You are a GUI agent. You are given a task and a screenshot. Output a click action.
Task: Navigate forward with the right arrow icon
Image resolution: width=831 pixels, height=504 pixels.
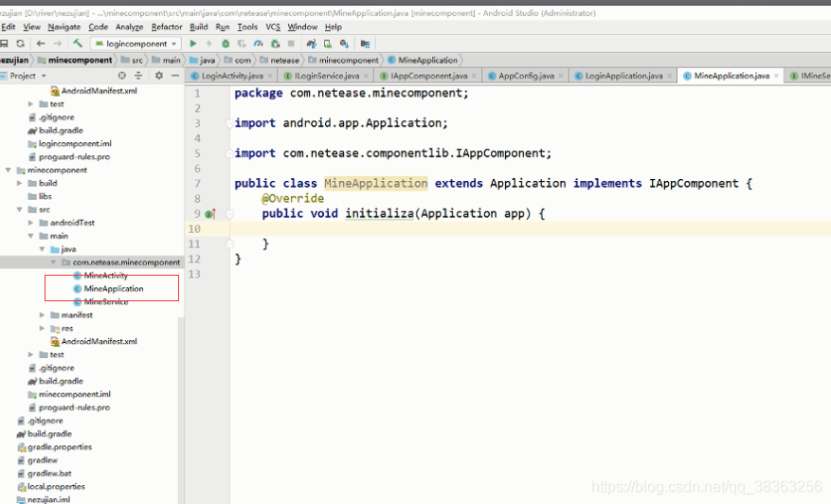[x=57, y=44]
